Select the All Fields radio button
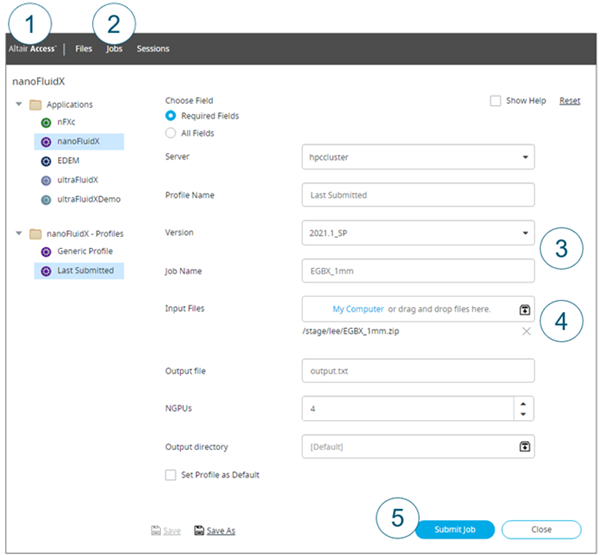Viewport: 600px width, 555px height. [x=170, y=133]
